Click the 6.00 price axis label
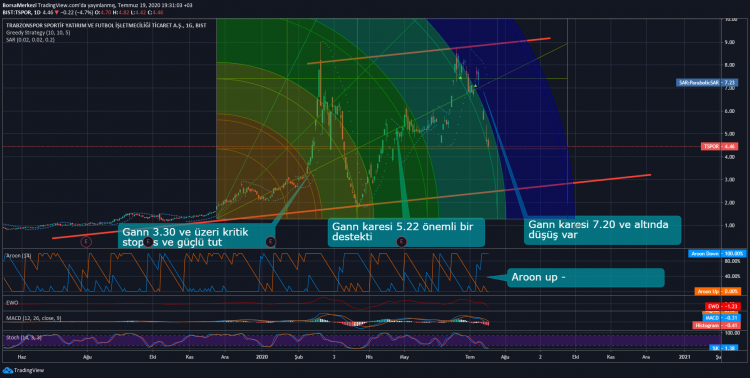 [731, 111]
